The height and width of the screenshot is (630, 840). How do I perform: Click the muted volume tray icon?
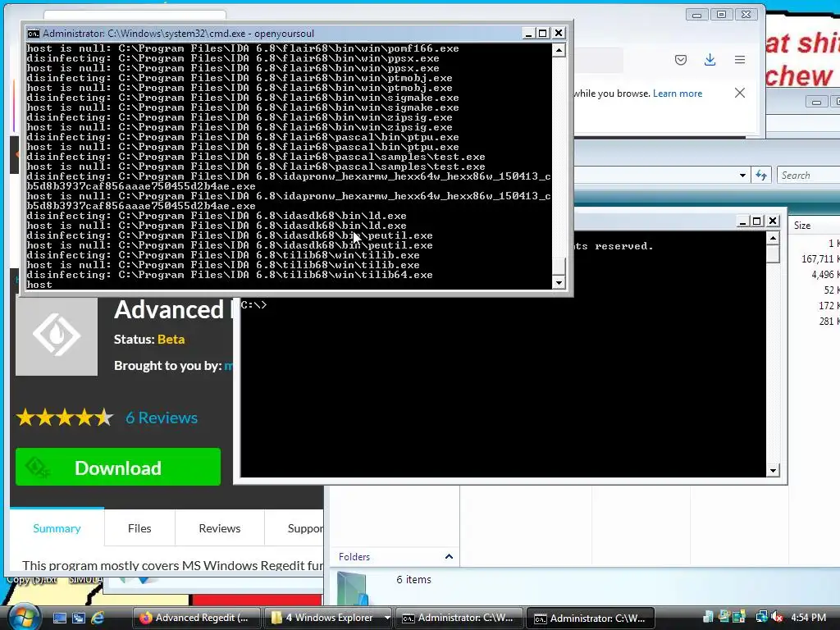click(778, 618)
